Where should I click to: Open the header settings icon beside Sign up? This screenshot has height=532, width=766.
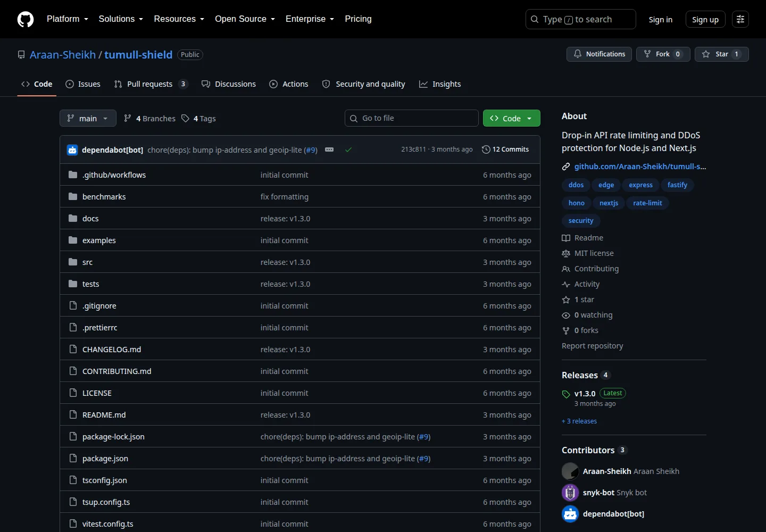pyautogui.click(x=740, y=19)
